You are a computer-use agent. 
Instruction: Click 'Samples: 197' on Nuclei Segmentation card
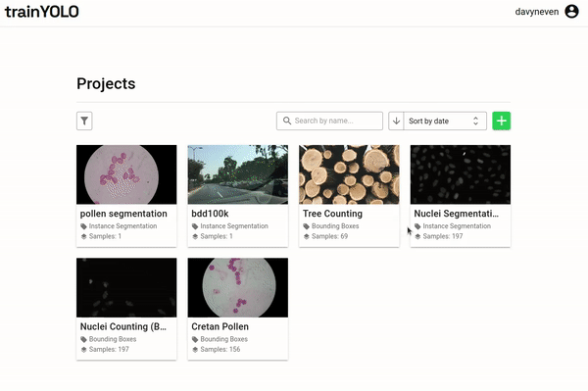point(443,236)
